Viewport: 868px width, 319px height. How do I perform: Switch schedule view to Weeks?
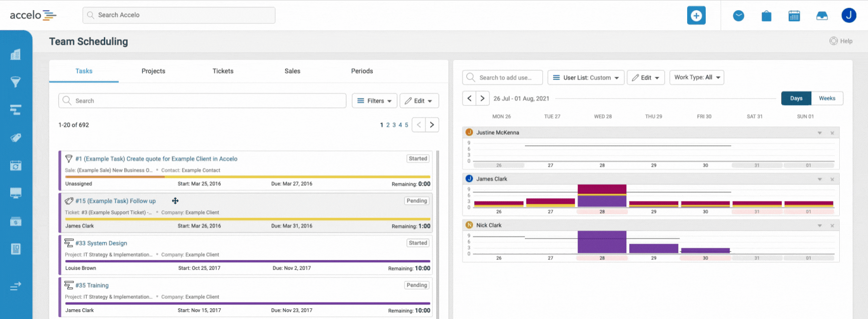point(827,99)
